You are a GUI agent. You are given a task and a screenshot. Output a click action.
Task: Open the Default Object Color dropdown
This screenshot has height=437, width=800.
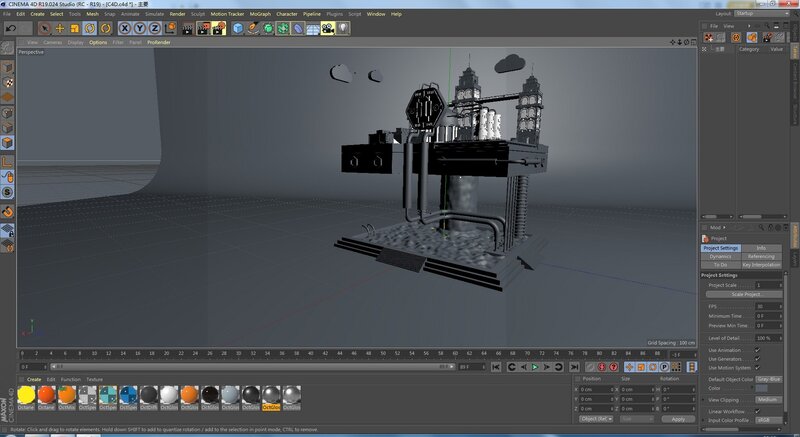tap(768, 380)
